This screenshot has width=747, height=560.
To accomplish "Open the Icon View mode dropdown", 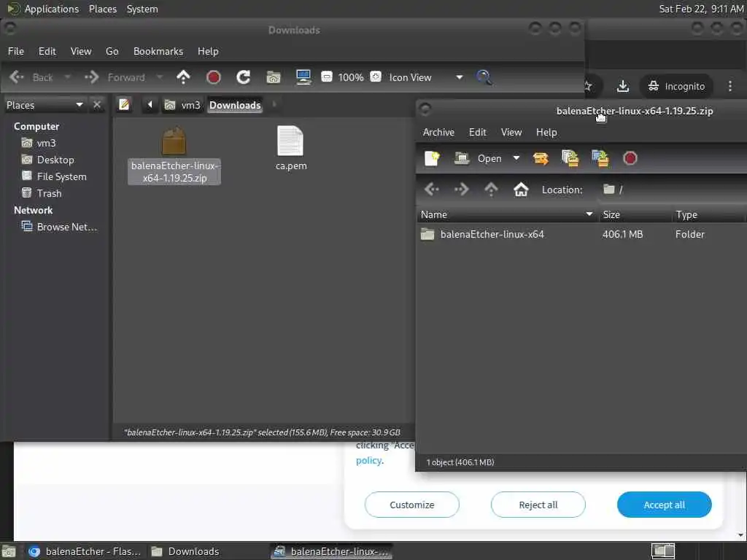I will [425, 77].
